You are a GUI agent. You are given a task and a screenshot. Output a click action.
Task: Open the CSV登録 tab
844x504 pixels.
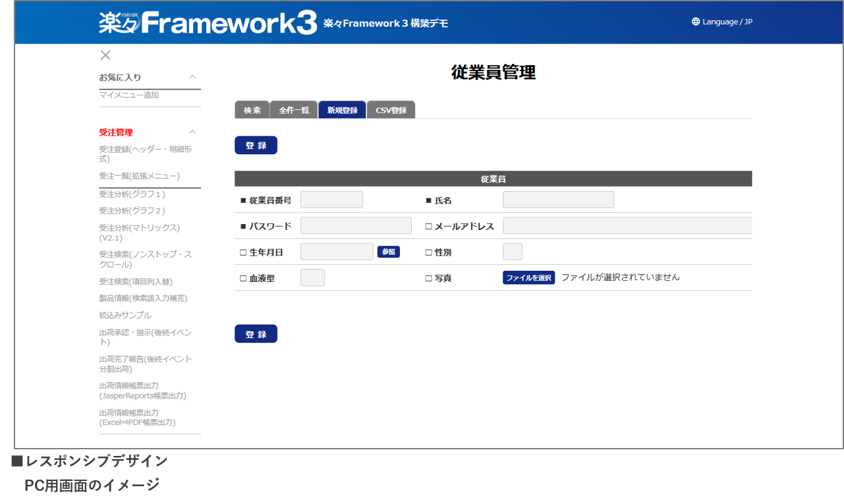[391, 110]
